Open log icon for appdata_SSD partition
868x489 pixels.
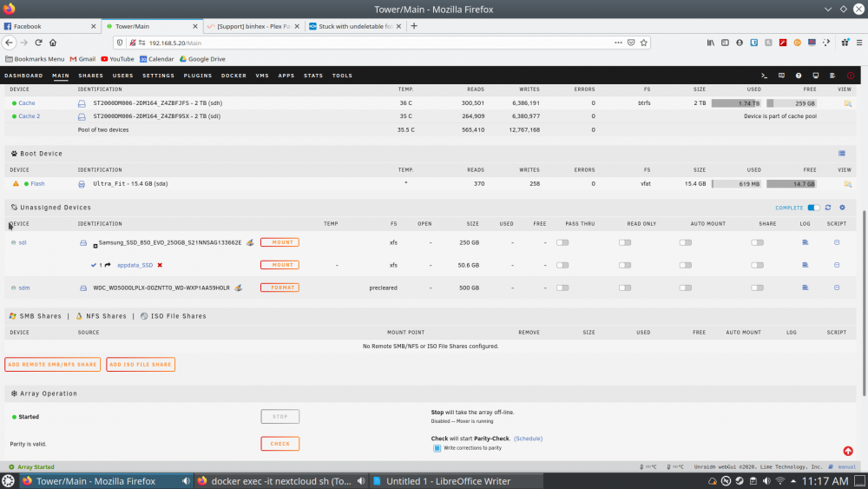tap(805, 265)
